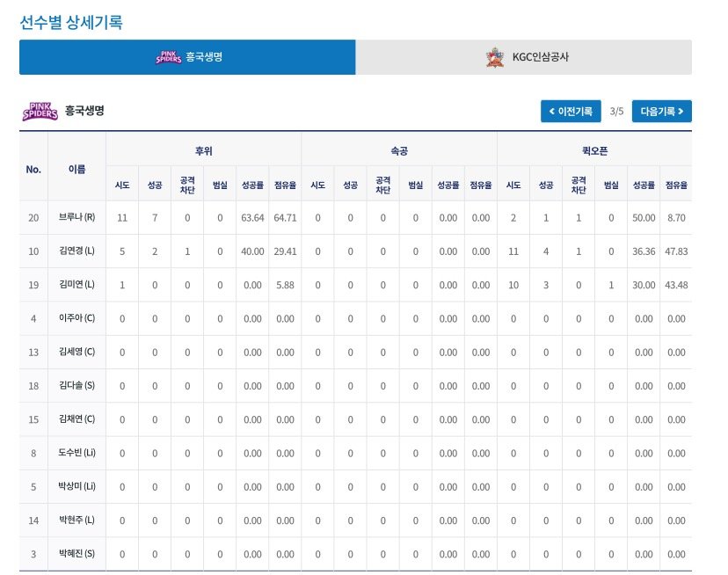The height and width of the screenshot is (575, 728).
Task: Click the Pink Spiders logo above the table
Action: (x=40, y=112)
